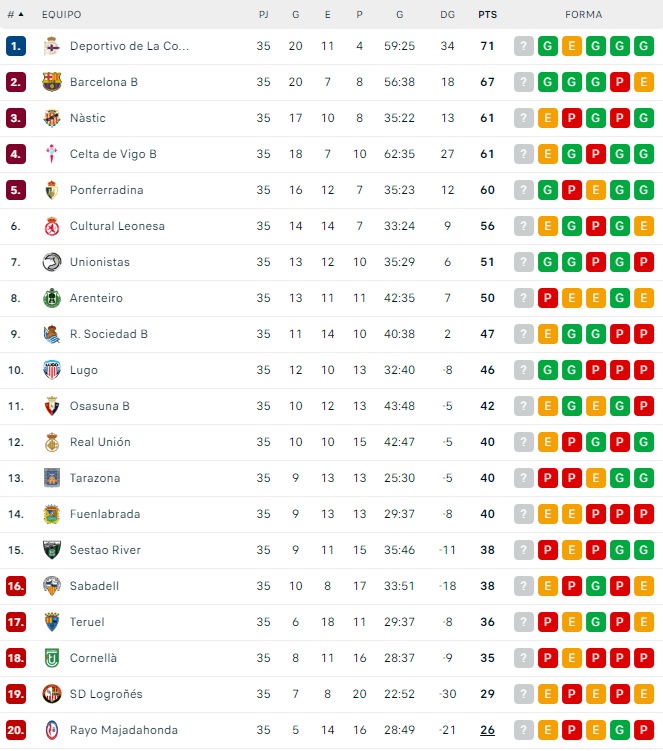Screen dimensions: 663x751
Task: Open the Rayo Majadahonda team link
Action: (122, 730)
